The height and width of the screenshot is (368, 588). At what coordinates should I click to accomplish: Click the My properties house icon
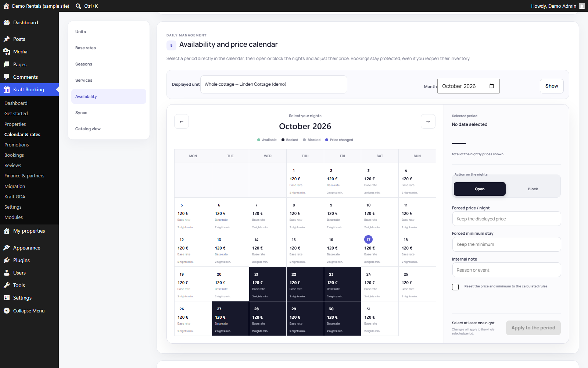(7, 231)
